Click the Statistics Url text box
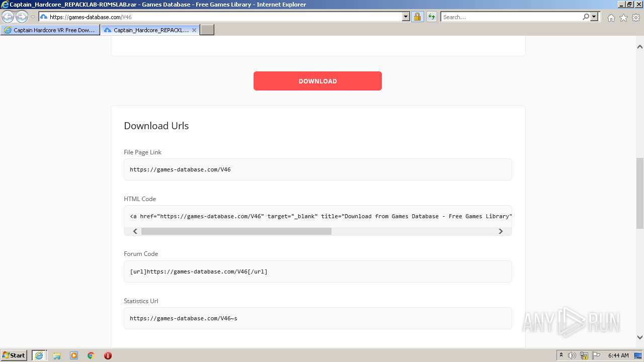Image resolution: width=644 pixels, height=362 pixels. click(x=318, y=318)
